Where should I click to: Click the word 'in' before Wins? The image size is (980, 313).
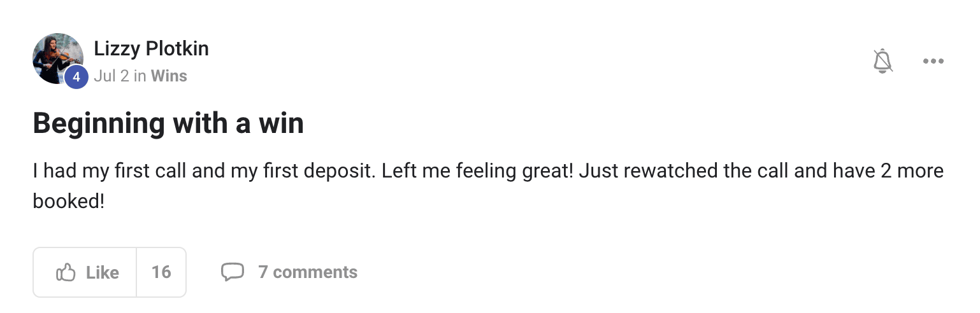click(140, 76)
